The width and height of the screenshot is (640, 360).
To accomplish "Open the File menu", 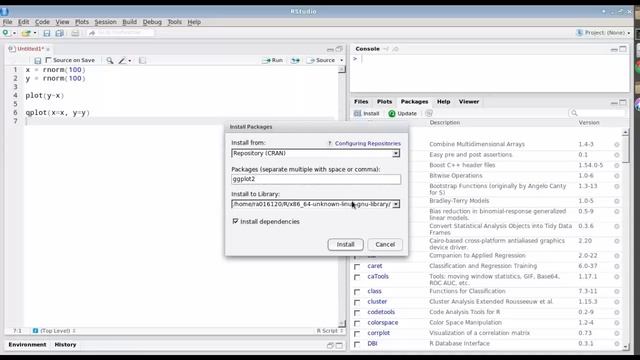I will tap(7, 22).
